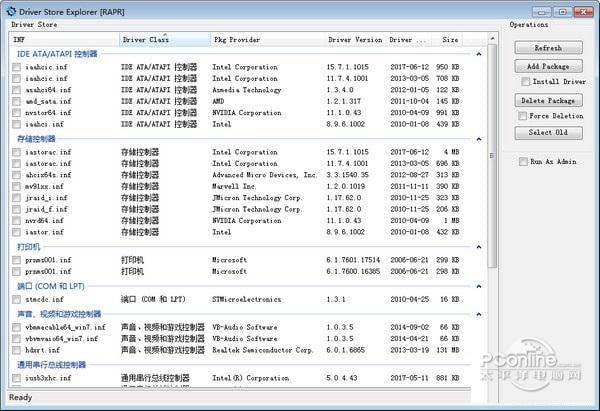Sort by the Pkg Provider column header
The height and width of the screenshot is (411, 600).
(267, 39)
